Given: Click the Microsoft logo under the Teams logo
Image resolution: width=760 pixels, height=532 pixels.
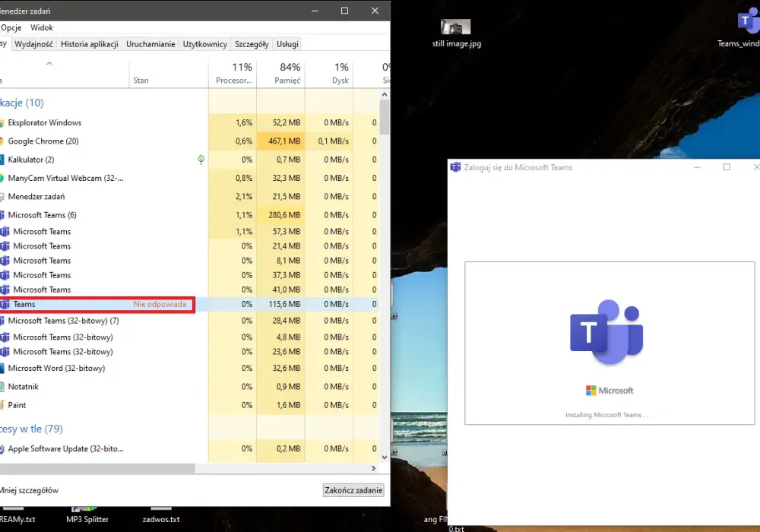Looking at the screenshot, I should [610, 391].
